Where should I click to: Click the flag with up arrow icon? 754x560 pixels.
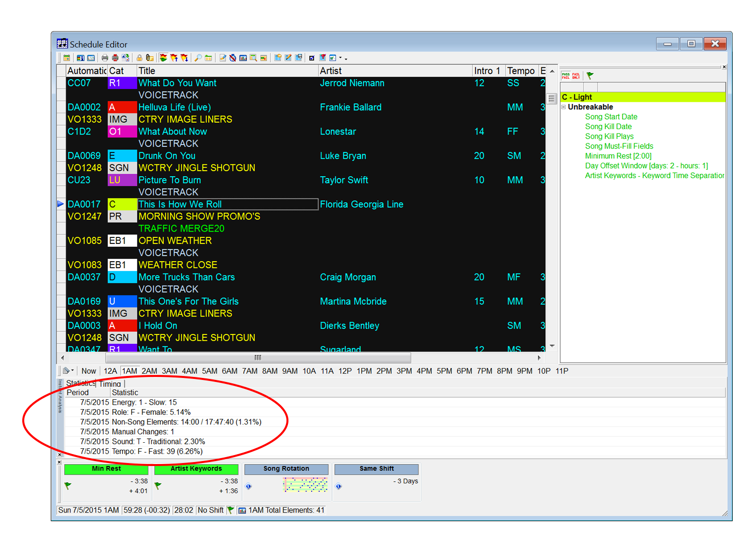(174, 58)
